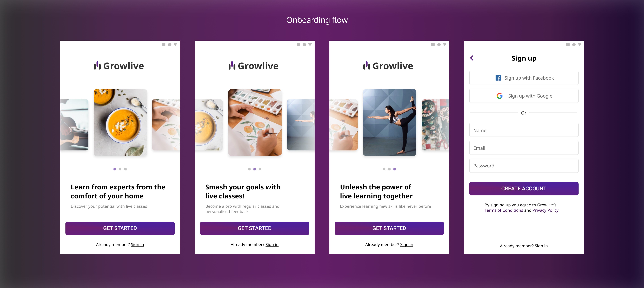Open the Terms of Conditions link
644x288 pixels.
[503, 210]
